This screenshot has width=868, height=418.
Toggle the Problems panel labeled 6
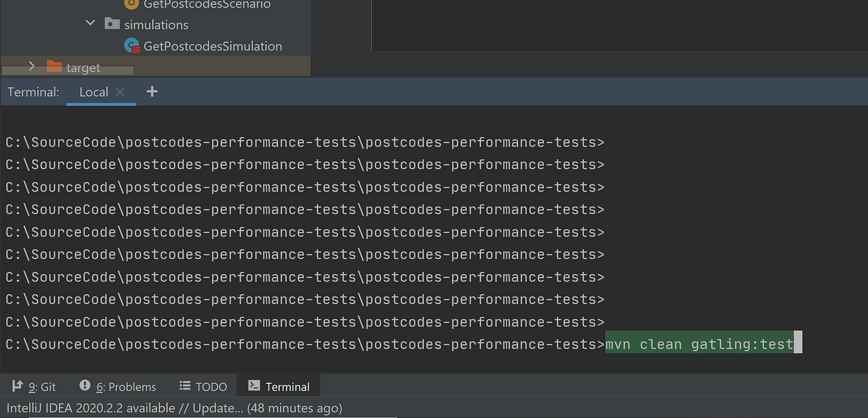[x=118, y=386]
